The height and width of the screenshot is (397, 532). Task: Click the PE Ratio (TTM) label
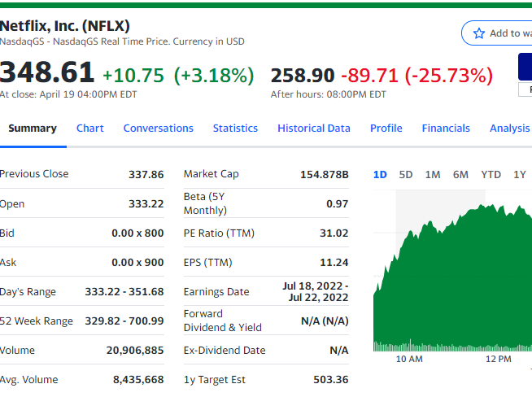click(x=219, y=233)
